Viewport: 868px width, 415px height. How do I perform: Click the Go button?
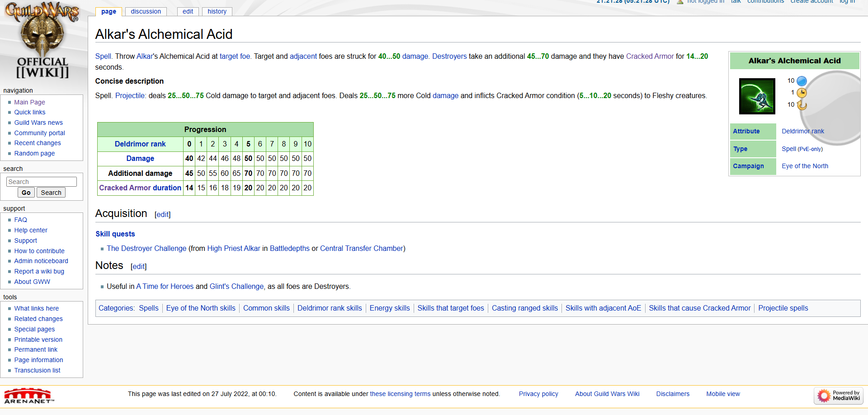pyautogui.click(x=26, y=193)
